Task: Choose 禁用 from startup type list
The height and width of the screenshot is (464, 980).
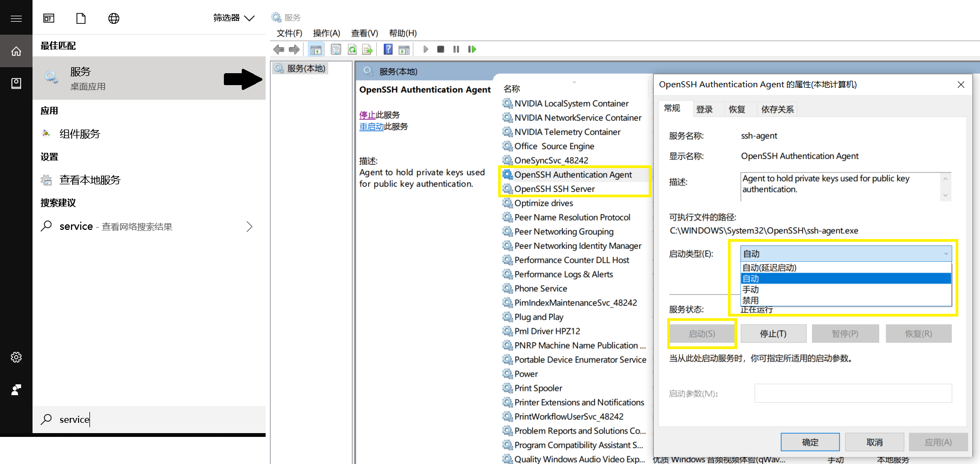Action: pos(846,300)
